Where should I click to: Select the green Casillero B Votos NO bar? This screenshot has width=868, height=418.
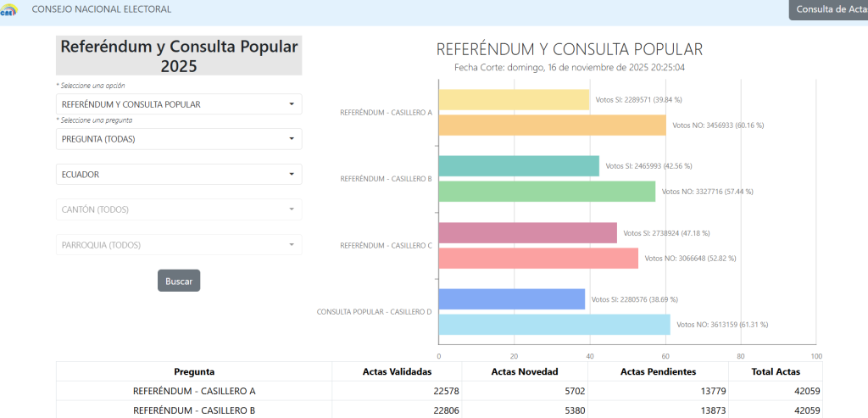(547, 192)
